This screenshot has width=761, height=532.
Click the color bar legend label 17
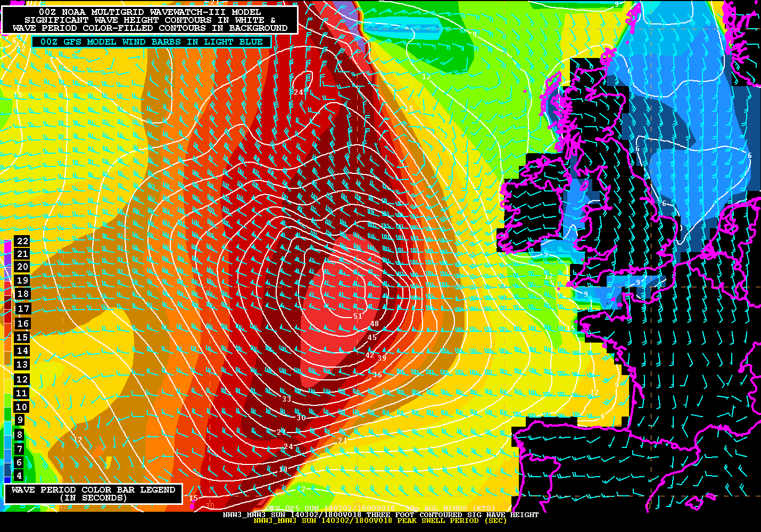23,309
